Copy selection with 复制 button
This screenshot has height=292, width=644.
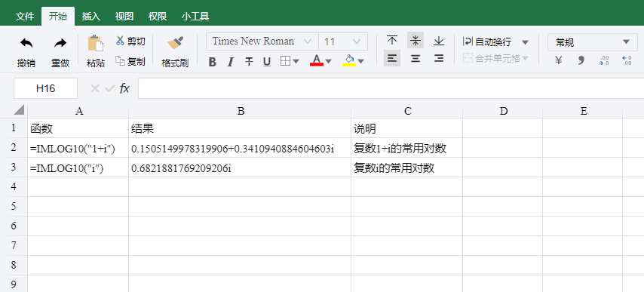(130, 61)
